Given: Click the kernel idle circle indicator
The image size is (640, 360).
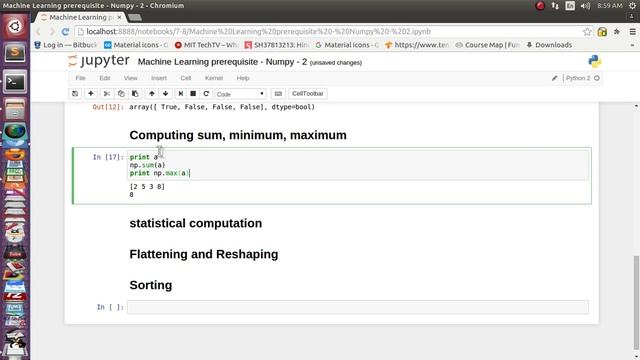Looking at the screenshot, I should [597, 78].
